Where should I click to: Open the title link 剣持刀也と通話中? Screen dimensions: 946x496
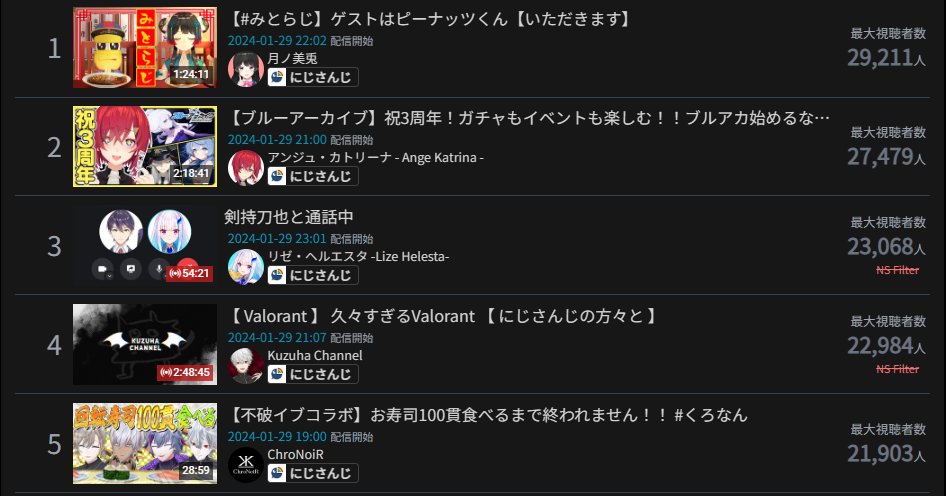tap(289, 217)
